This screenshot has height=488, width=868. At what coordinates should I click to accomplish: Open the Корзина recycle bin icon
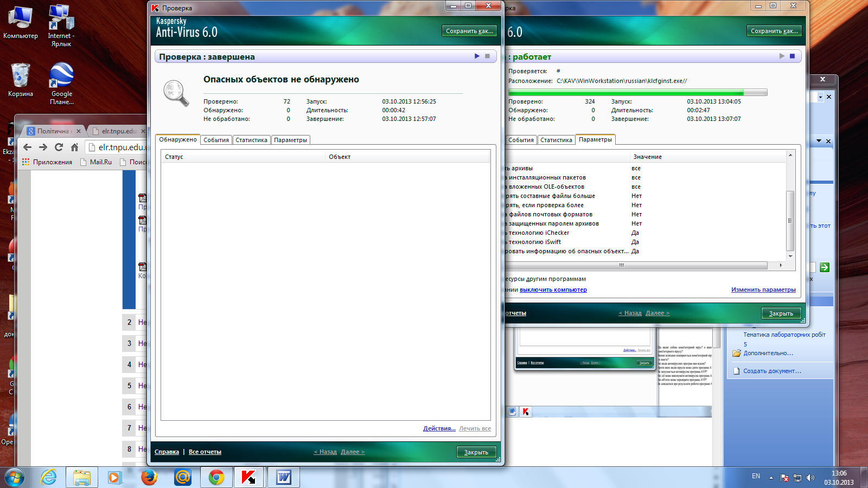21,80
